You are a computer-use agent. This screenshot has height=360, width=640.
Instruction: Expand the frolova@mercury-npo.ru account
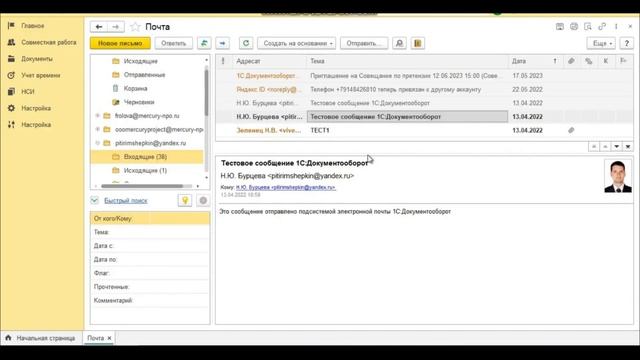pyautogui.click(x=98, y=116)
